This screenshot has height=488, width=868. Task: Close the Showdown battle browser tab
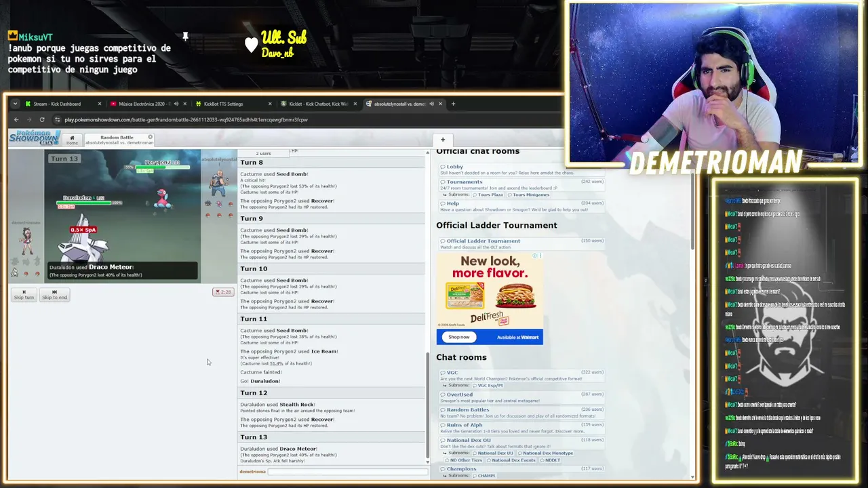point(440,104)
